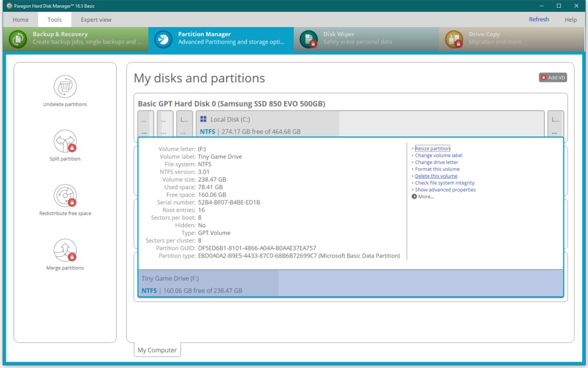Click Change drive letter link

(436, 162)
